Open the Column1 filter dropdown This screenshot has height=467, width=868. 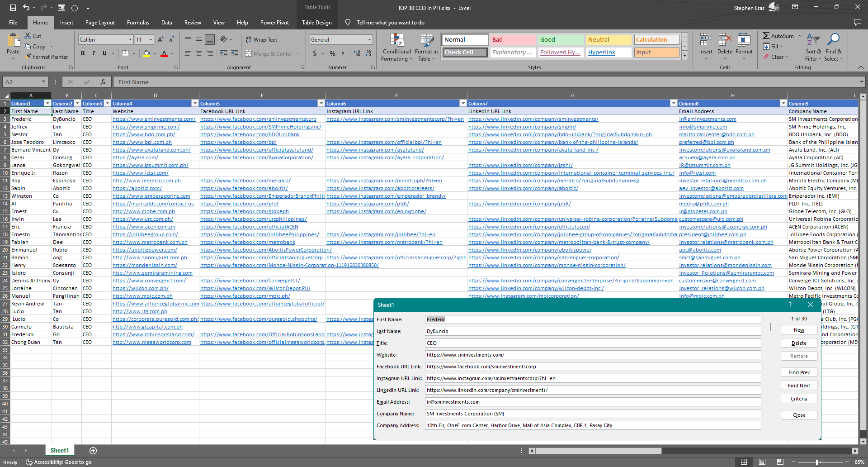(47, 103)
